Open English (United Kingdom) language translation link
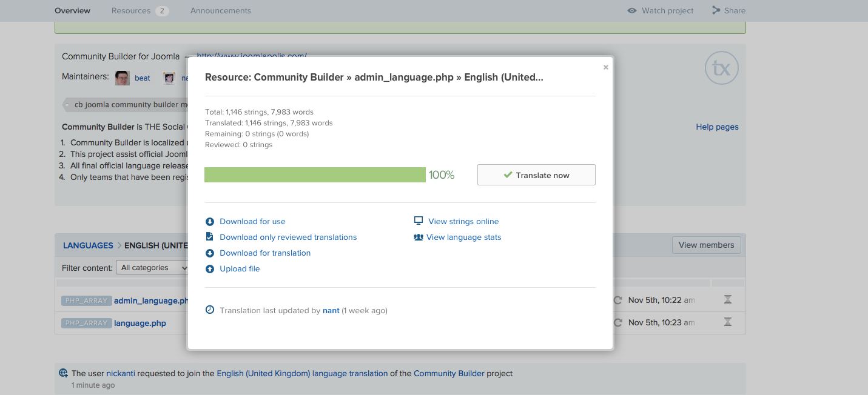The height and width of the screenshot is (395, 868). coord(302,373)
